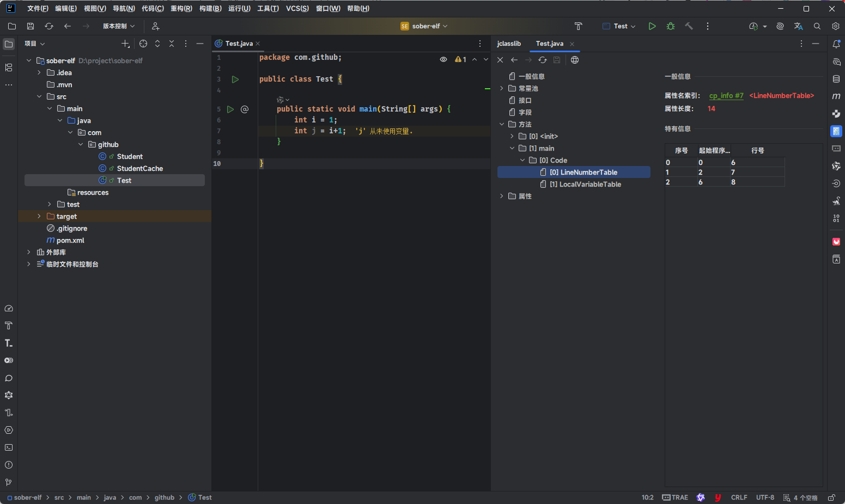Toggle read-only lock in status bar
The width and height of the screenshot is (845, 504).
tap(831, 497)
